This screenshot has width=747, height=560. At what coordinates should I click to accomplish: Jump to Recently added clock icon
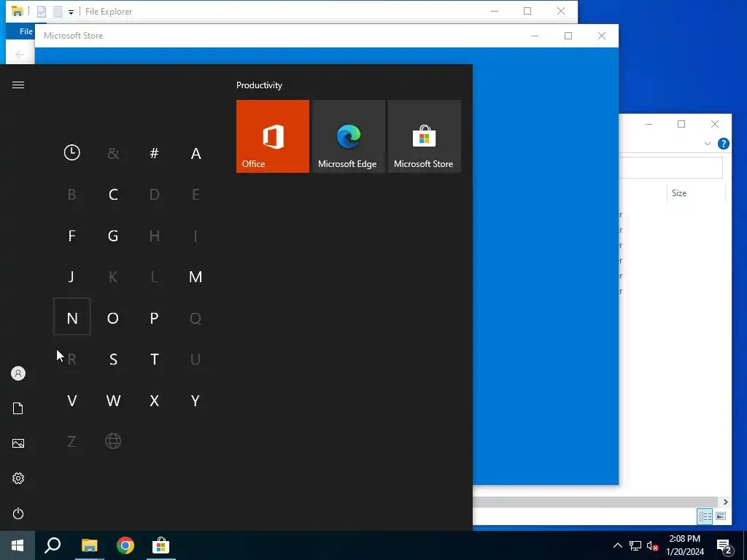(x=72, y=153)
